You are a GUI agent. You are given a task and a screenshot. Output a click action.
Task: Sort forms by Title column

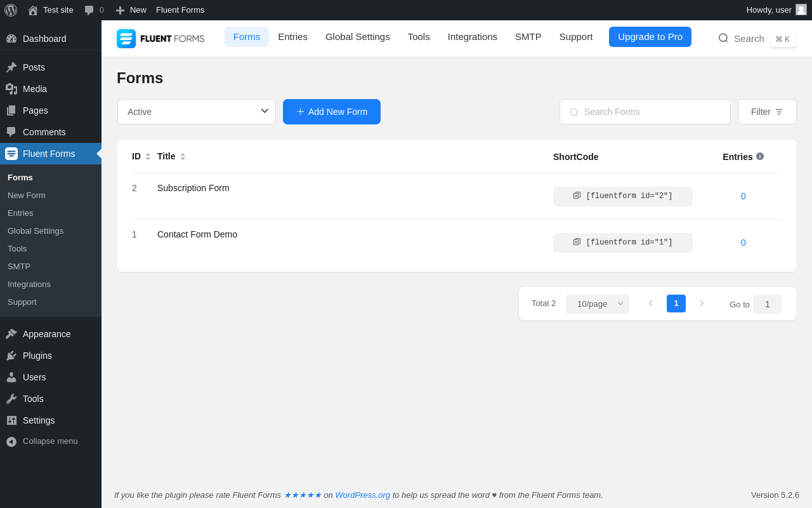[x=183, y=156]
